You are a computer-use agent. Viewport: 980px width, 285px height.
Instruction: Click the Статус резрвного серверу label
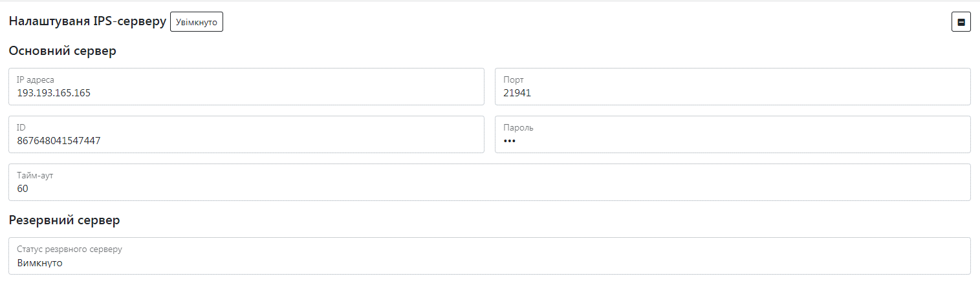[69, 249]
